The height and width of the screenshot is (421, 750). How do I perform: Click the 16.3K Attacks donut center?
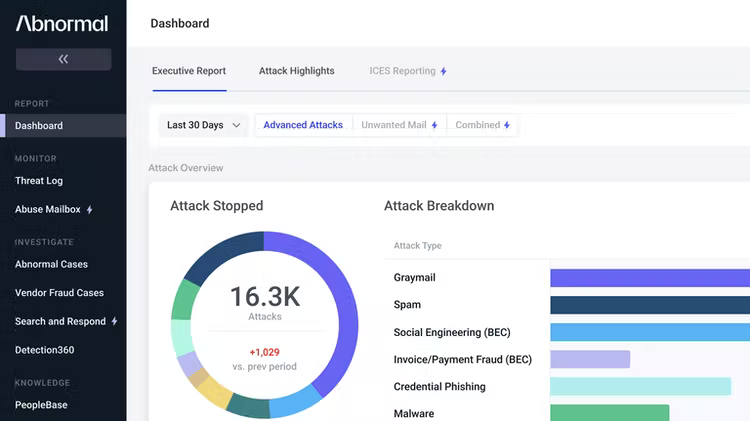tap(265, 302)
